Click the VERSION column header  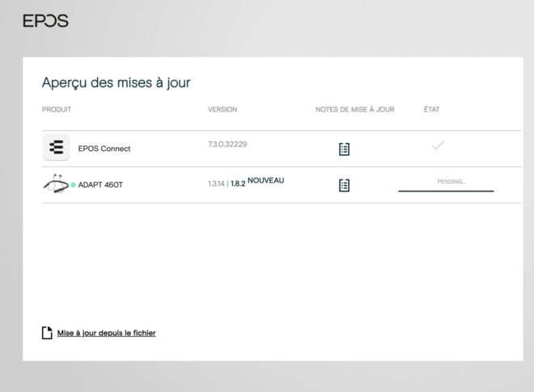click(222, 110)
